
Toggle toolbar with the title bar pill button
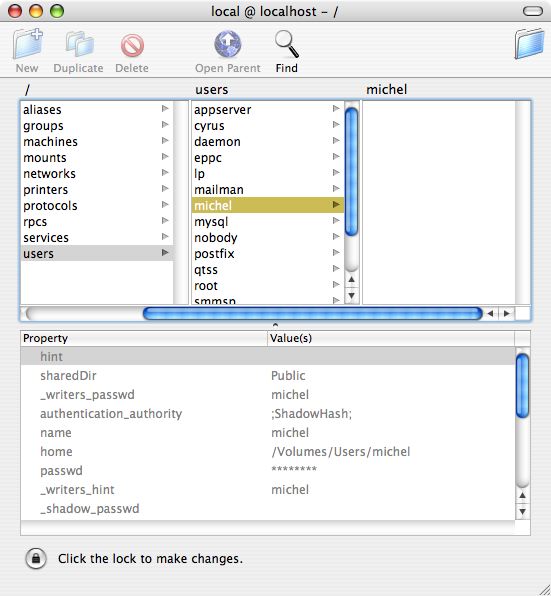click(x=533, y=11)
